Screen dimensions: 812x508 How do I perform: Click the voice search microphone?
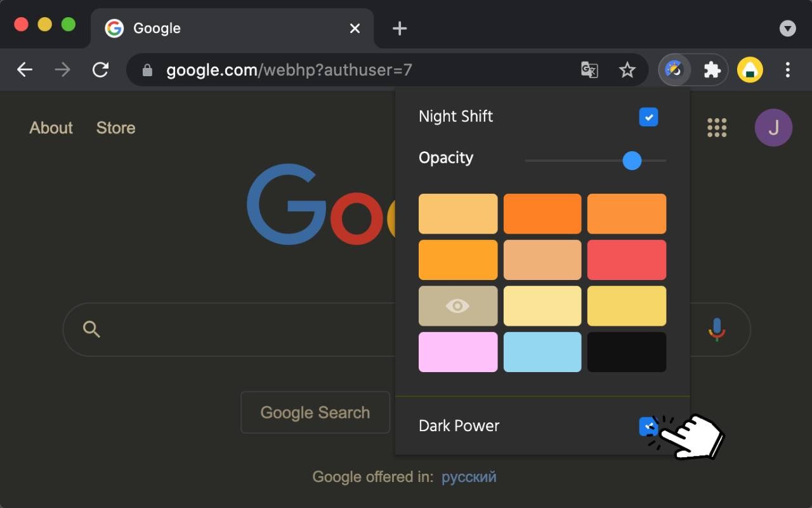[x=716, y=330]
